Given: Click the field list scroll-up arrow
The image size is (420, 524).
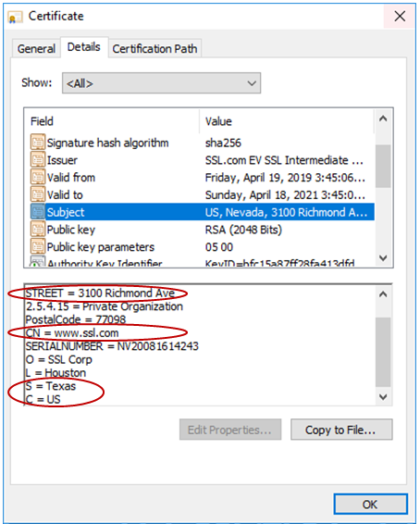Looking at the screenshot, I should click(383, 119).
